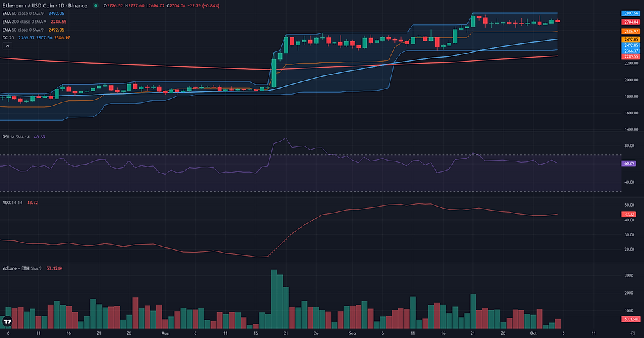This screenshot has height=338, width=644.
Task: Click the Sep label on time axis
Action: pyautogui.click(x=352, y=333)
